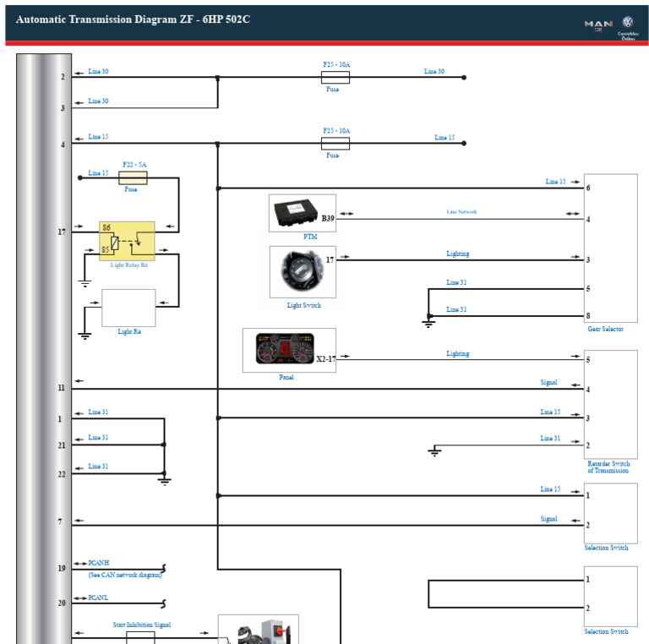Click connector pin number 17

coord(62,232)
